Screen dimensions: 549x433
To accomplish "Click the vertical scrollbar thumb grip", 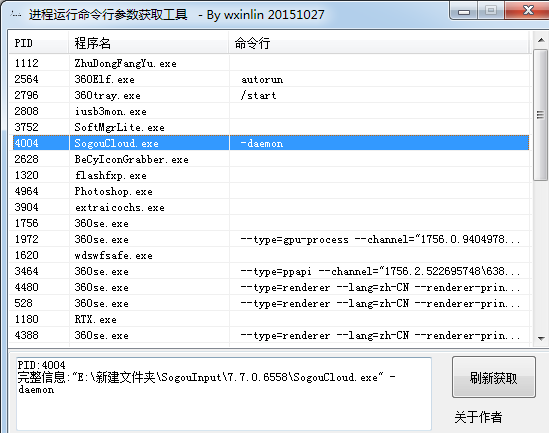I will click(541, 115).
